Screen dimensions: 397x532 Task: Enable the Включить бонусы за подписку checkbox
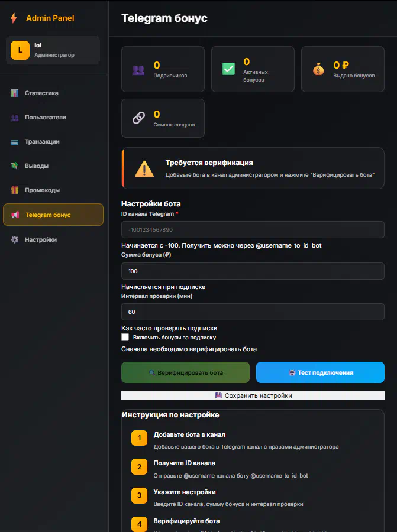[125, 338]
